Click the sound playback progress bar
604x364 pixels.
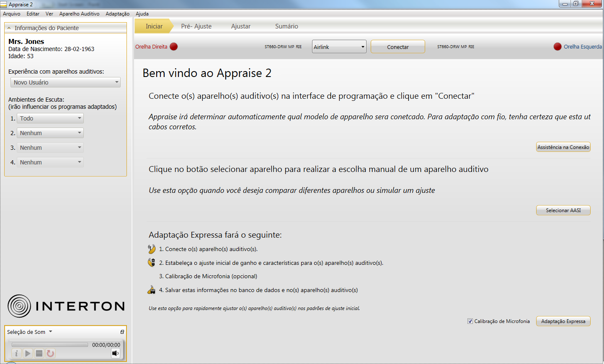coord(50,345)
